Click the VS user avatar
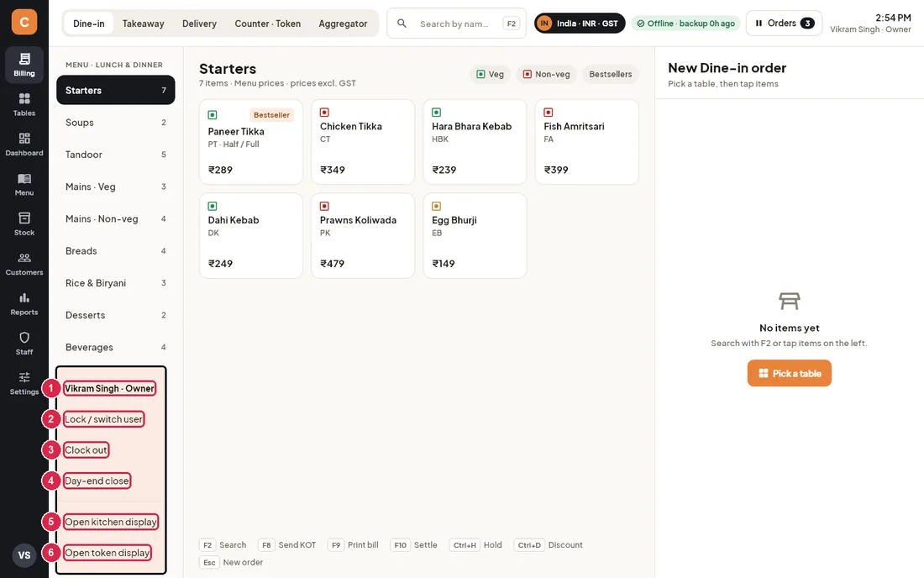 point(24,555)
